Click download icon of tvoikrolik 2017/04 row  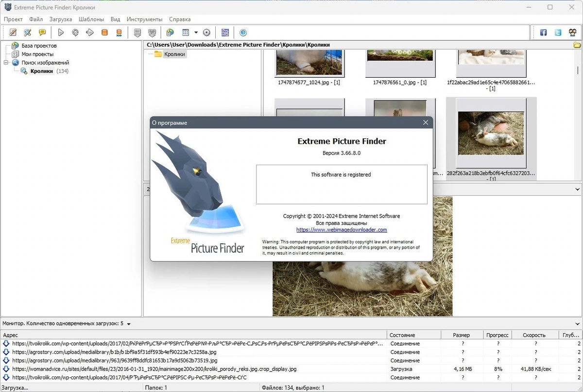click(6, 377)
